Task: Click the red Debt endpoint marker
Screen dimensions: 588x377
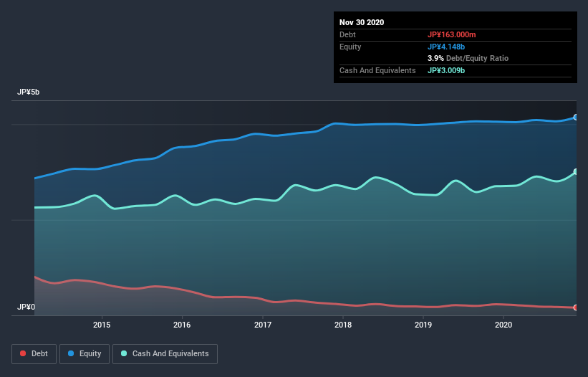Action: point(576,307)
